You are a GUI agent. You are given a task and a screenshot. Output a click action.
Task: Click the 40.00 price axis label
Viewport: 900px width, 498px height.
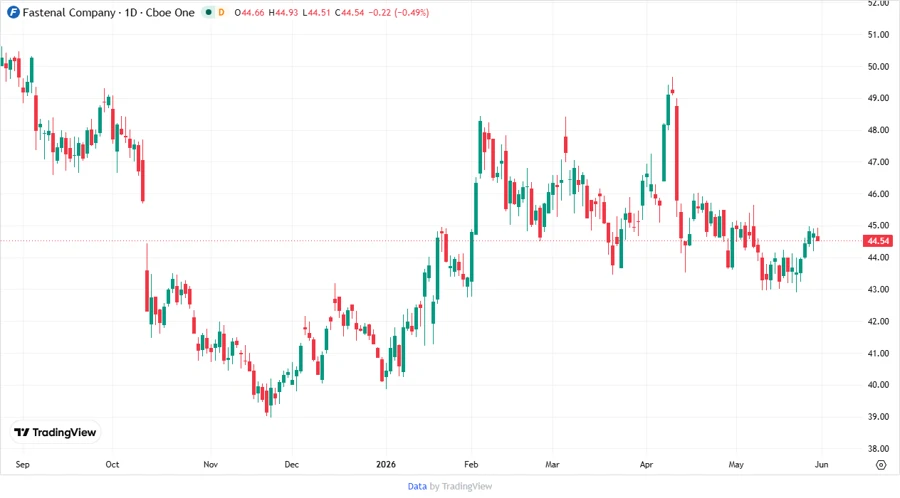tap(878, 385)
